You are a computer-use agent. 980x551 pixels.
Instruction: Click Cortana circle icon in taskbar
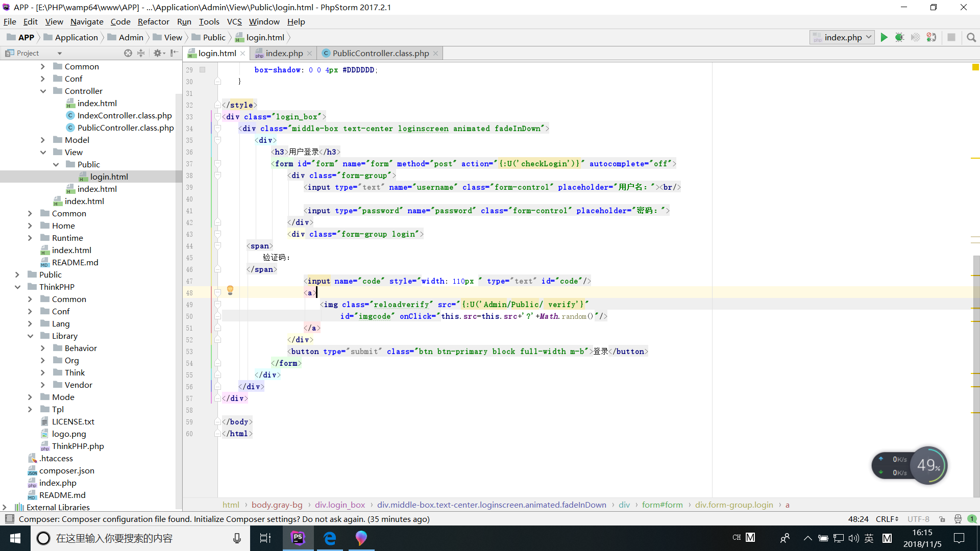(43, 538)
